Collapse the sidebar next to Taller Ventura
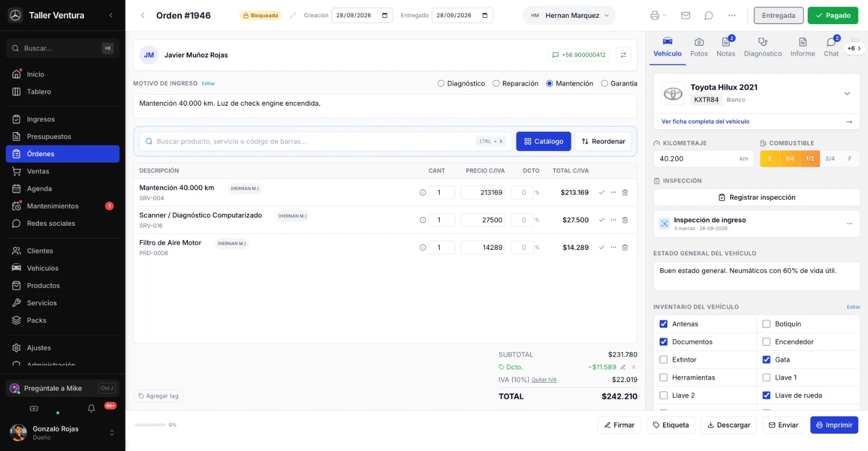The image size is (868, 451). (111, 15)
